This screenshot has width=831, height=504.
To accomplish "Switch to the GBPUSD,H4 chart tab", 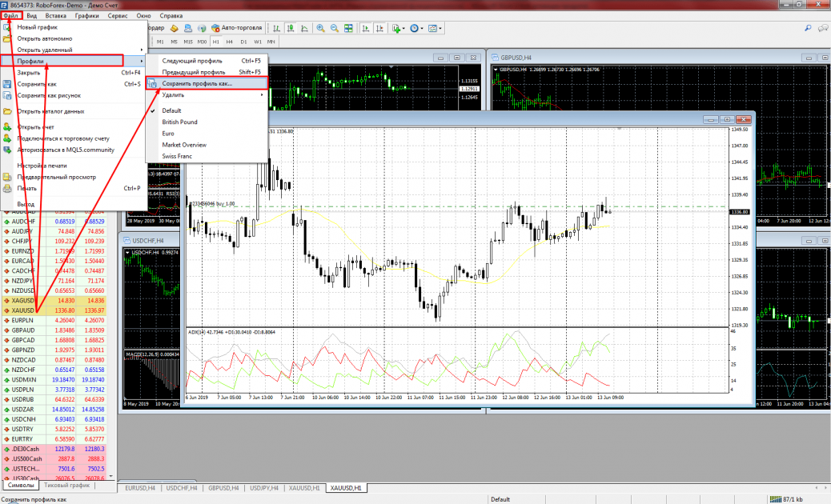I will click(x=222, y=488).
